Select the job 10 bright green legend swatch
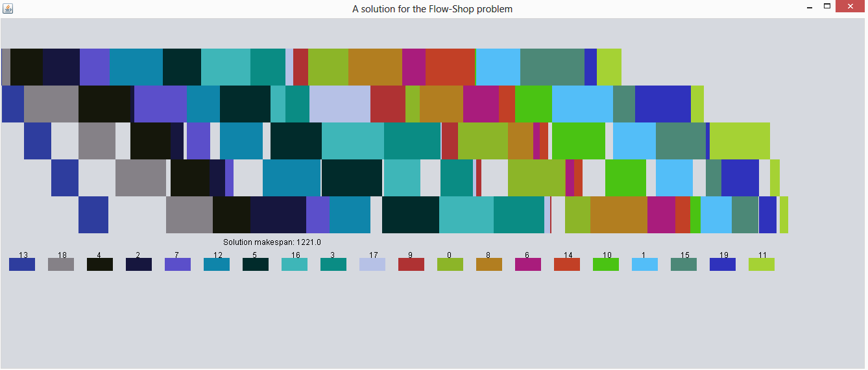 point(606,264)
